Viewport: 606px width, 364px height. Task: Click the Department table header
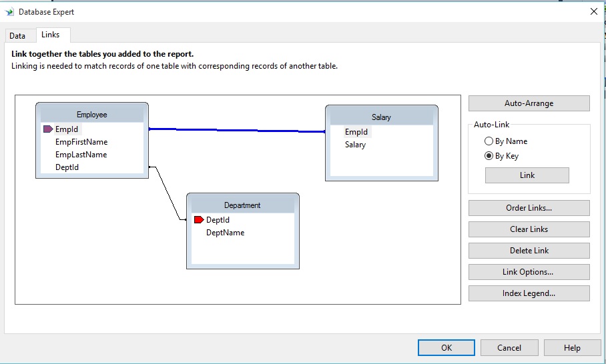click(242, 205)
